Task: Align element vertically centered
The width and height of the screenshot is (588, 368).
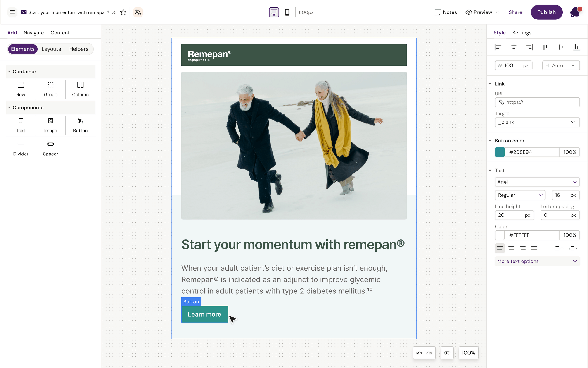Action: [x=561, y=47]
